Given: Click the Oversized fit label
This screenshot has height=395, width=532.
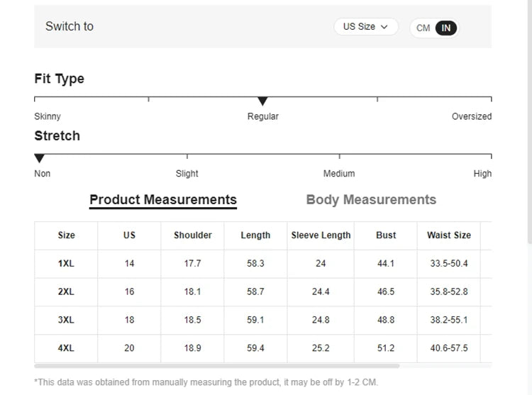Looking at the screenshot, I should click(x=471, y=117).
